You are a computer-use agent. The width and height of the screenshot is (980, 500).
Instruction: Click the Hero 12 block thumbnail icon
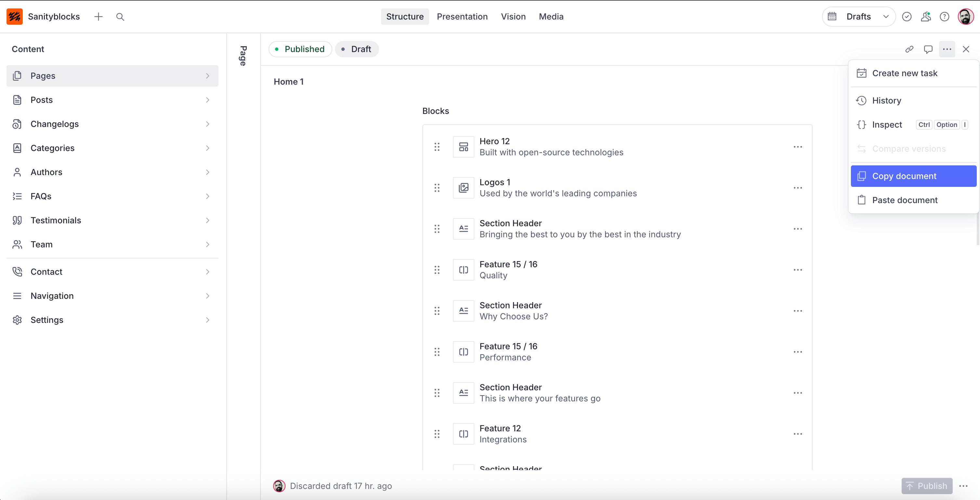coord(463,146)
